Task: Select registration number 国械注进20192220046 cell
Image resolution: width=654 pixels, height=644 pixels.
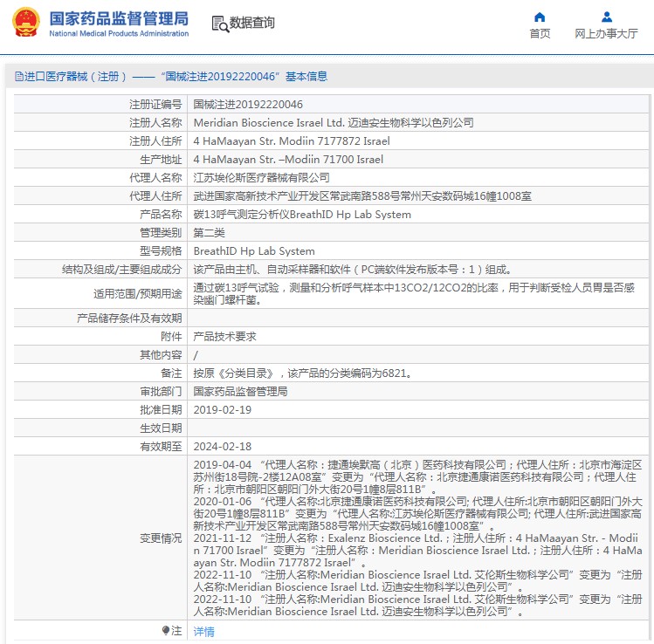Action: click(248, 104)
